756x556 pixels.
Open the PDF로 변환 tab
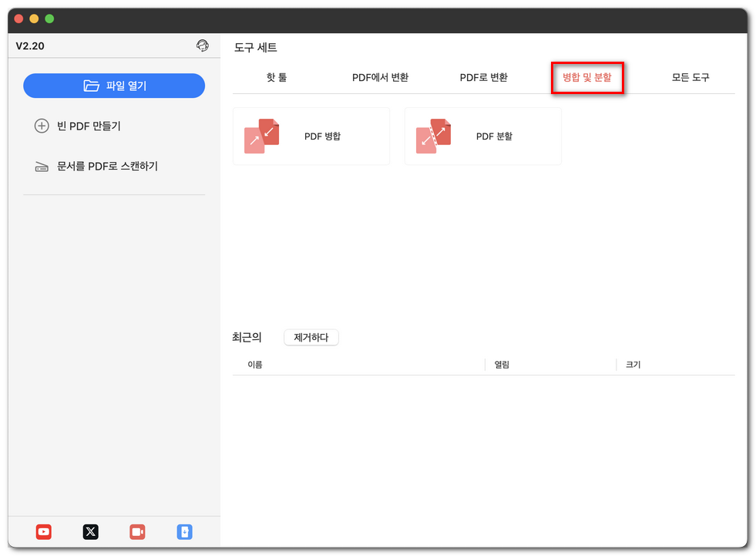(x=484, y=77)
